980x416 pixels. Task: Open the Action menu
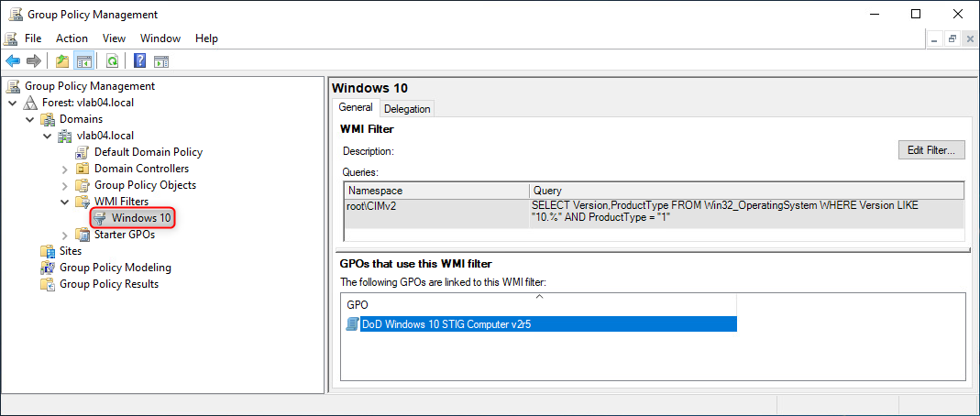tap(72, 38)
